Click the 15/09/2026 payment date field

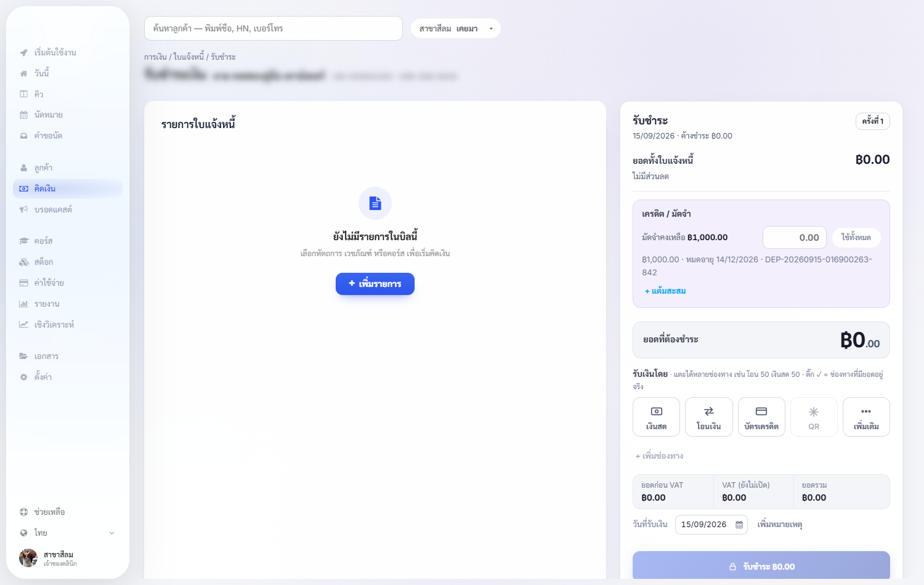point(711,525)
